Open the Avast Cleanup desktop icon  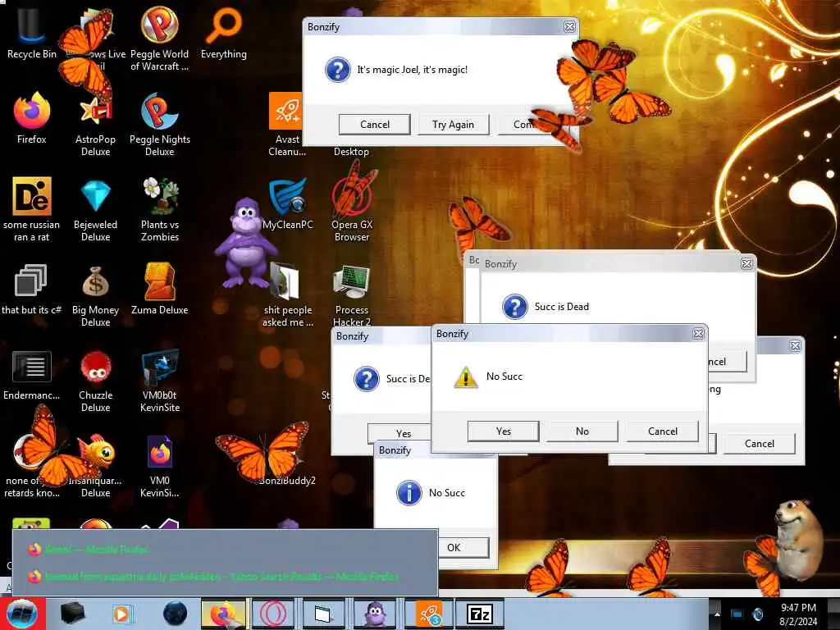pyautogui.click(x=286, y=123)
